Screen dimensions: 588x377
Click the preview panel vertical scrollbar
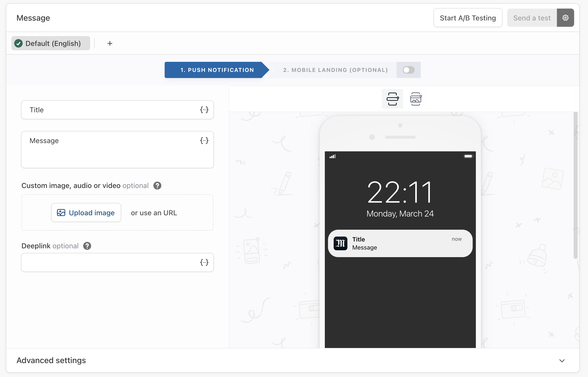point(575,186)
